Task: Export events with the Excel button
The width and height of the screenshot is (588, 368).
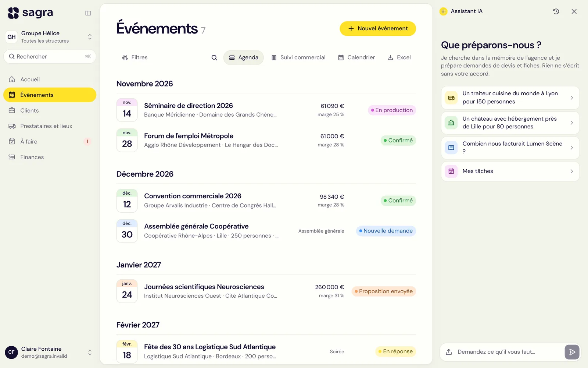Action: pyautogui.click(x=399, y=57)
